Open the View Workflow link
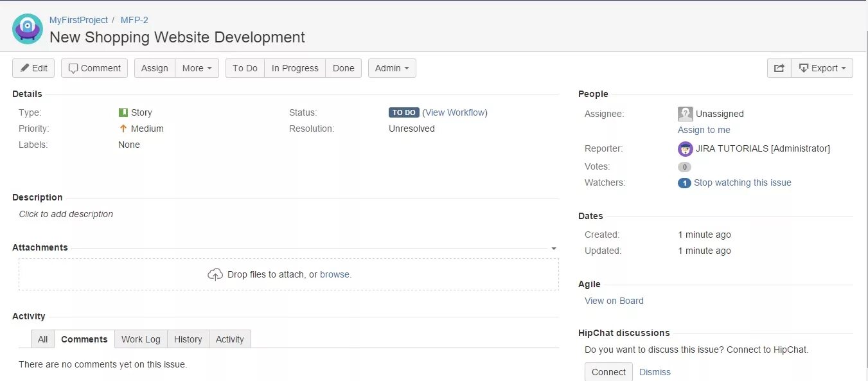 455,112
